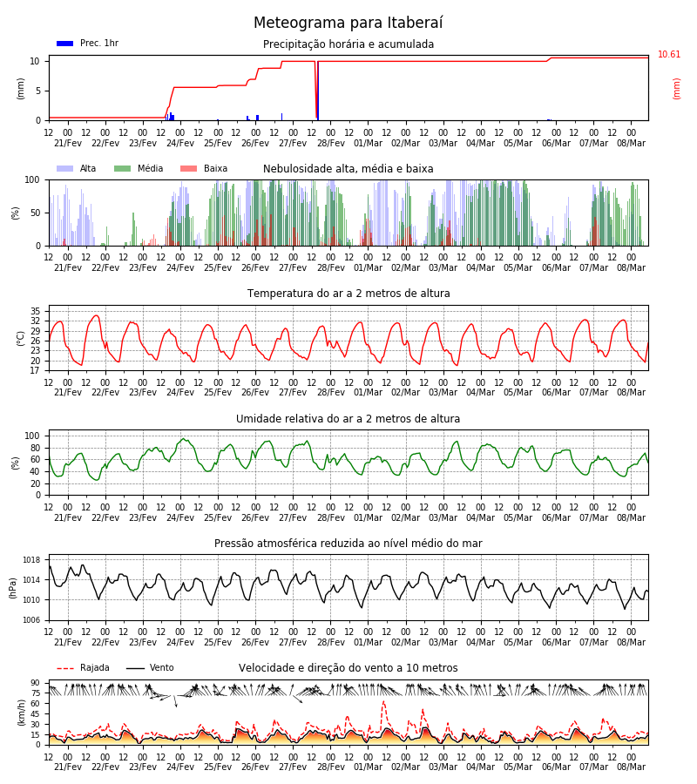Click the Meteograma para Itaberaí title

pos(348,23)
